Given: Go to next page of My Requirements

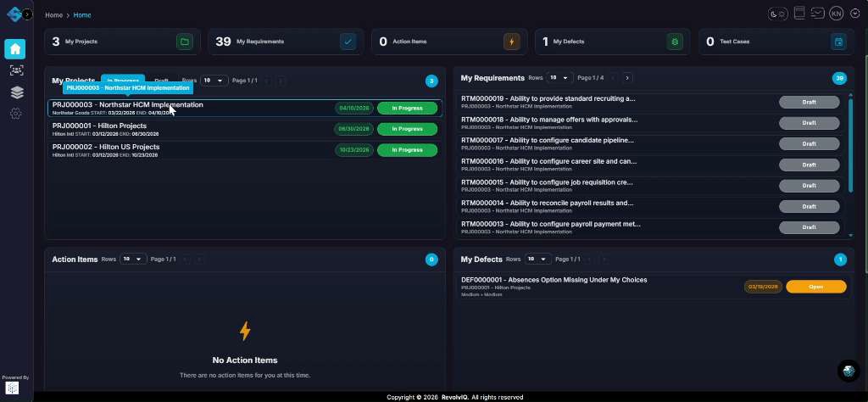Looking at the screenshot, I should tap(626, 78).
